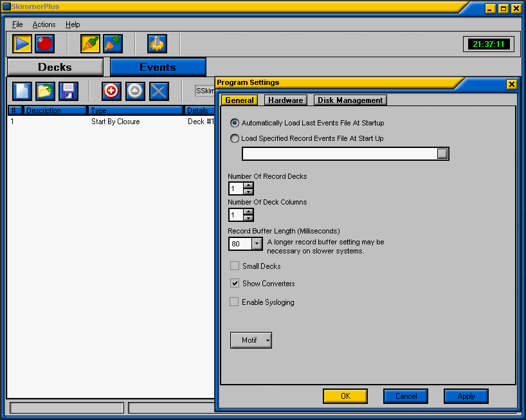Image resolution: width=526 pixels, height=420 pixels.
Task: Select Load Specified Record Events File radio
Action: (x=235, y=138)
